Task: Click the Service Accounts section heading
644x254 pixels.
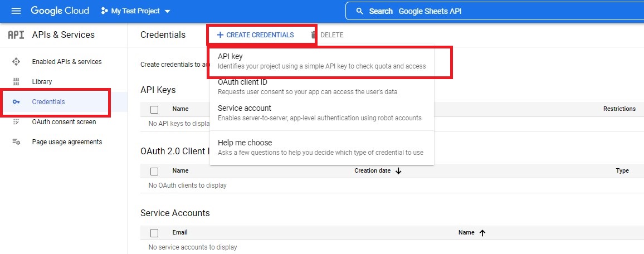Action: coord(175,213)
